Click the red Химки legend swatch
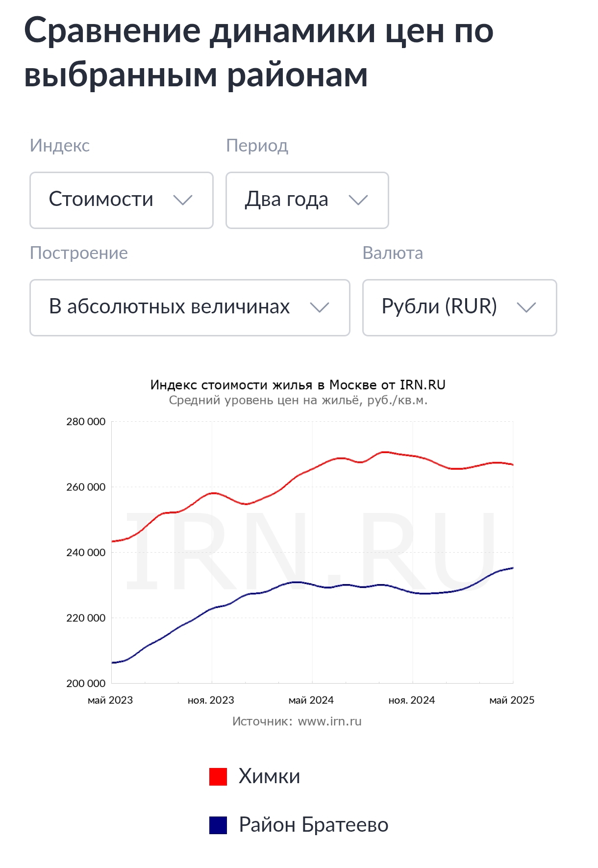598x868 pixels. pyautogui.click(x=218, y=777)
